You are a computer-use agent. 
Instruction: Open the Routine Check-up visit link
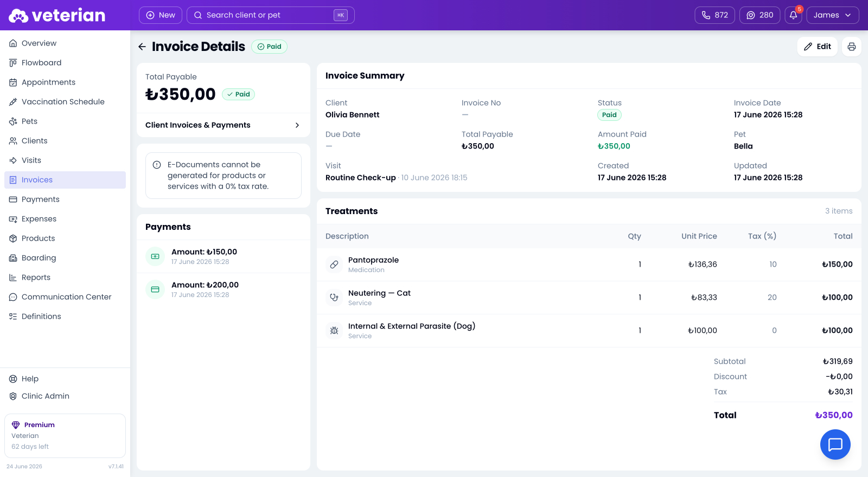(361, 178)
